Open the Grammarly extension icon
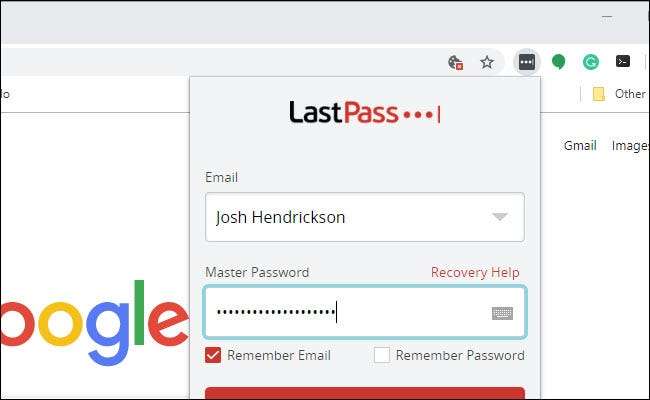Image resolution: width=650 pixels, height=400 pixels. pyautogui.click(x=591, y=62)
